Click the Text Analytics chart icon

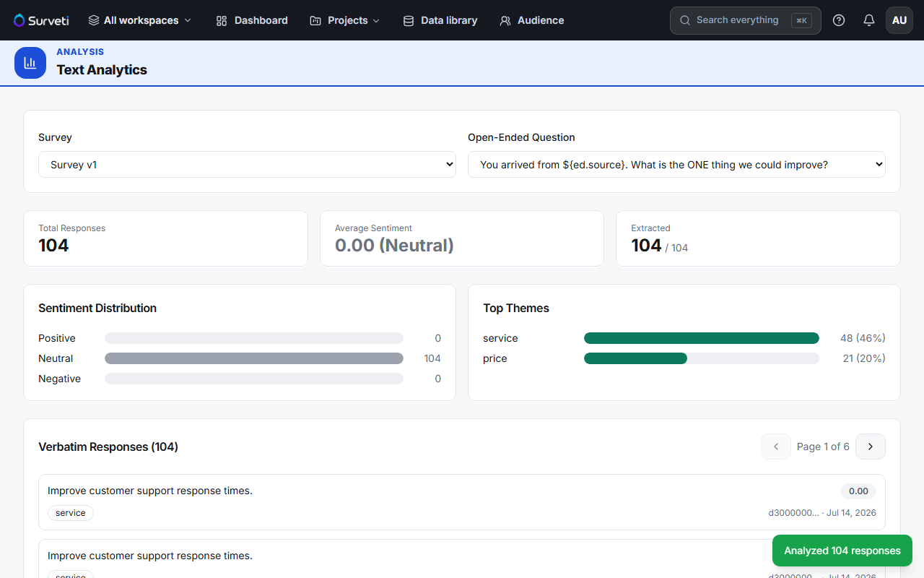pos(30,63)
